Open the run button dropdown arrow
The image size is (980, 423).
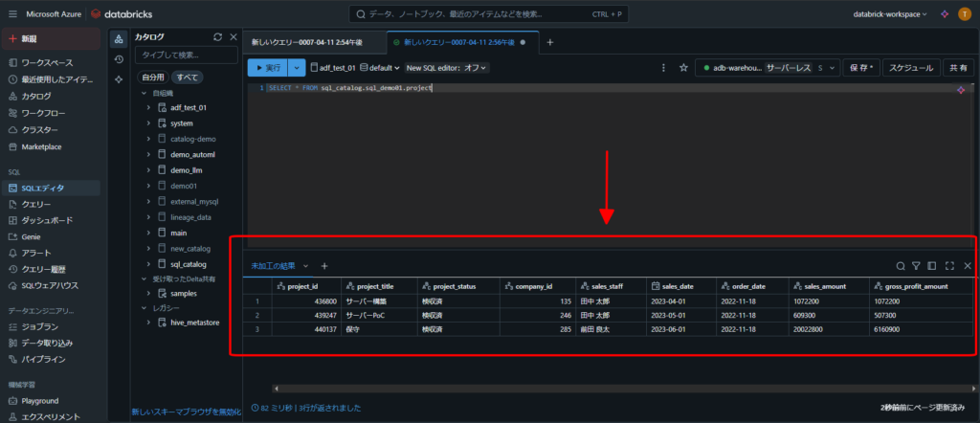pyautogui.click(x=296, y=68)
